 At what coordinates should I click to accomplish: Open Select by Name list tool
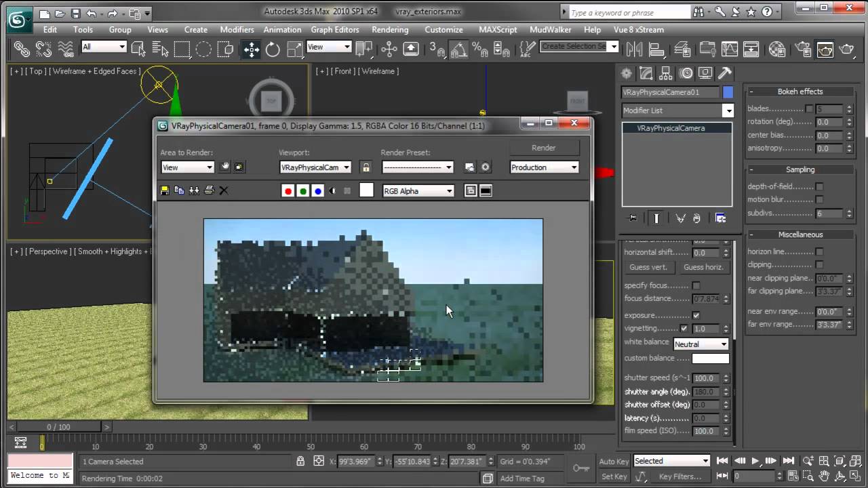(x=160, y=49)
